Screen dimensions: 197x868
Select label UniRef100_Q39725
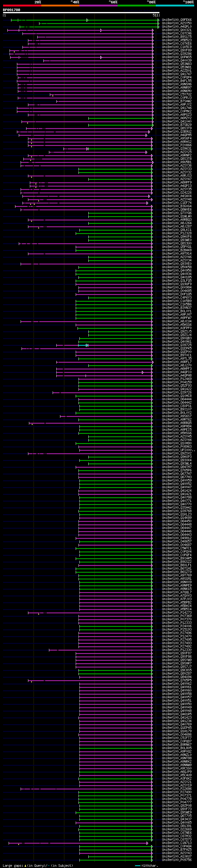pyautogui.click(x=177, y=345)
